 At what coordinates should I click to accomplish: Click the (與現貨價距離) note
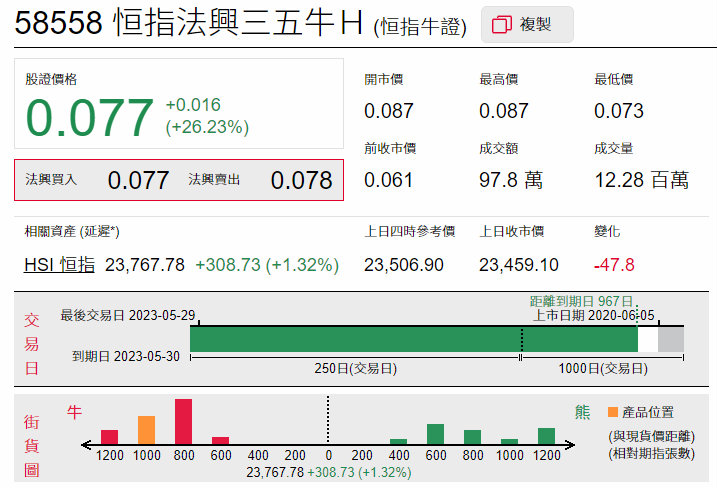(652, 436)
